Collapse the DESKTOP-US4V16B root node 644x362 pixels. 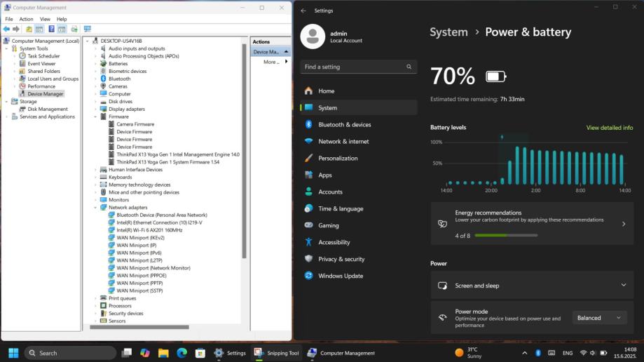tap(88, 41)
